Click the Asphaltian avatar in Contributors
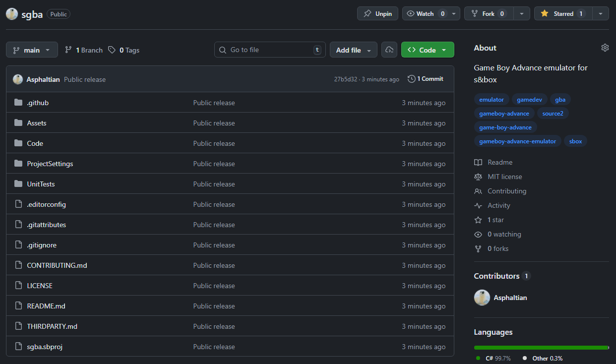Image resolution: width=616 pixels, height=364 pixels. pyautogui.click(x=482, y=298)
